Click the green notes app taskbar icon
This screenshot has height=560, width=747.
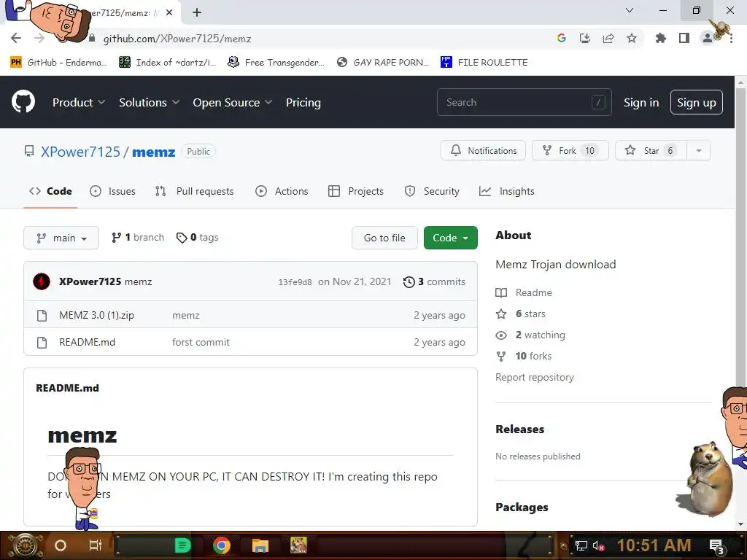(x=182, y=545)
